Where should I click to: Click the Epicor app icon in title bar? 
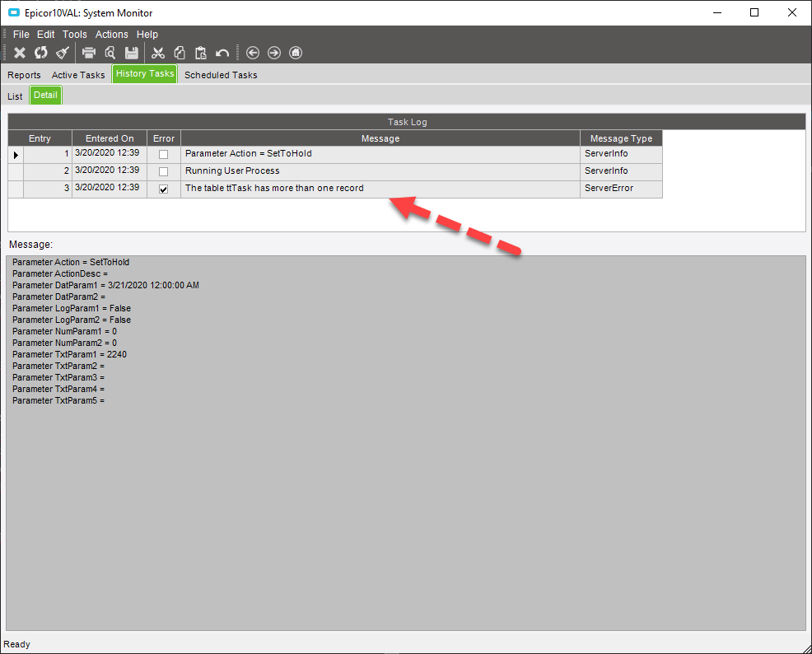(14, 12)
